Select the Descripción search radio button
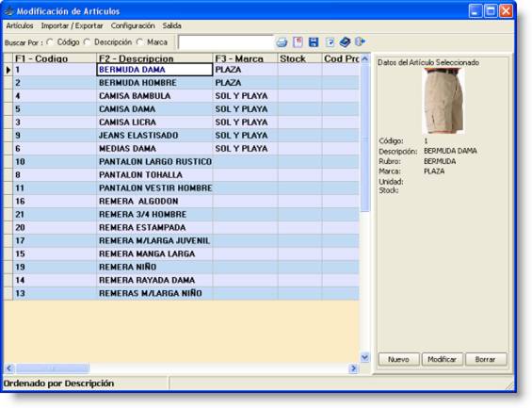This screenshot has height=408, width=532. click(88, 42)
